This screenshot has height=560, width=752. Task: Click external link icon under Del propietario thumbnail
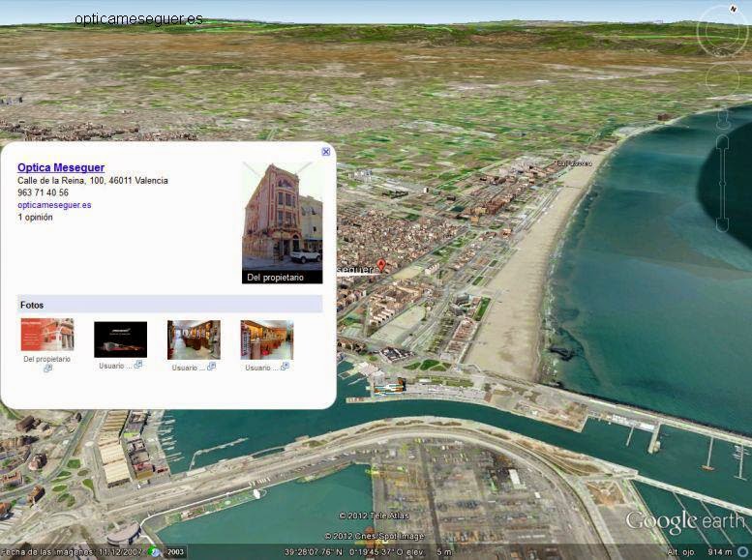coord(47,368)
